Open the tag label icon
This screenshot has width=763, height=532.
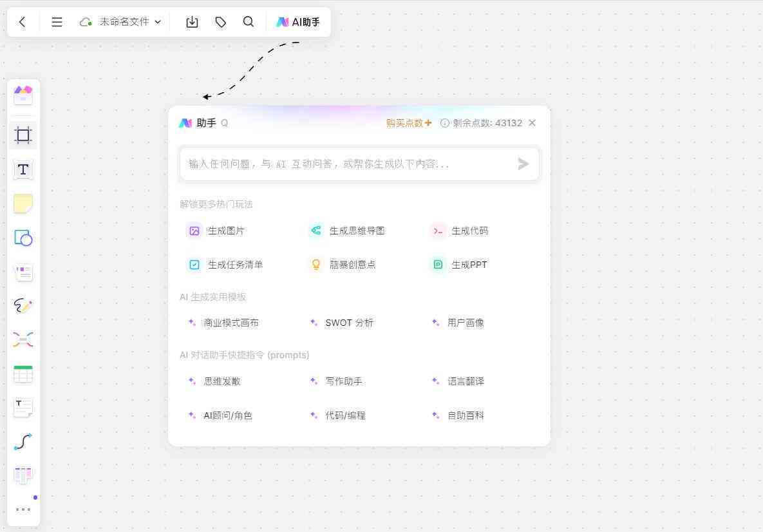pos(220,22)
